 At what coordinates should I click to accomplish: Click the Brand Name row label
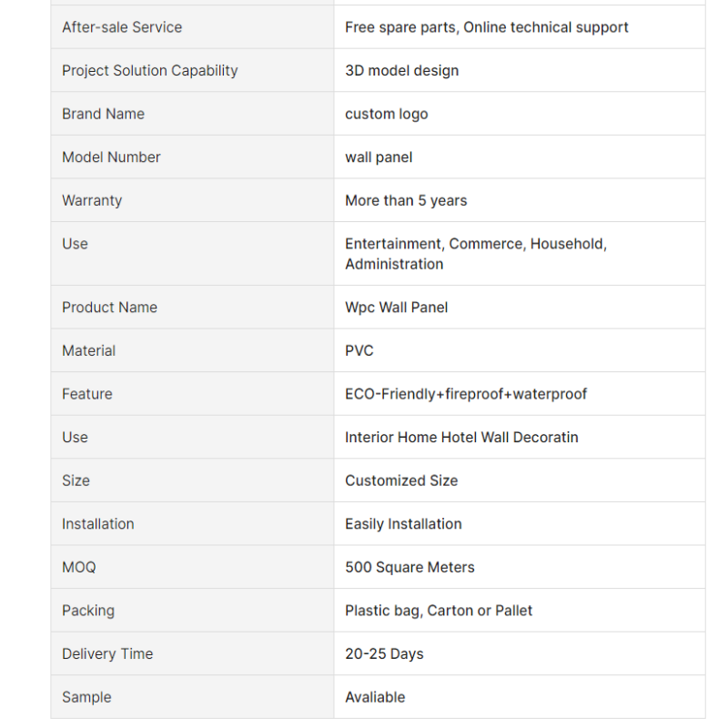103,114
